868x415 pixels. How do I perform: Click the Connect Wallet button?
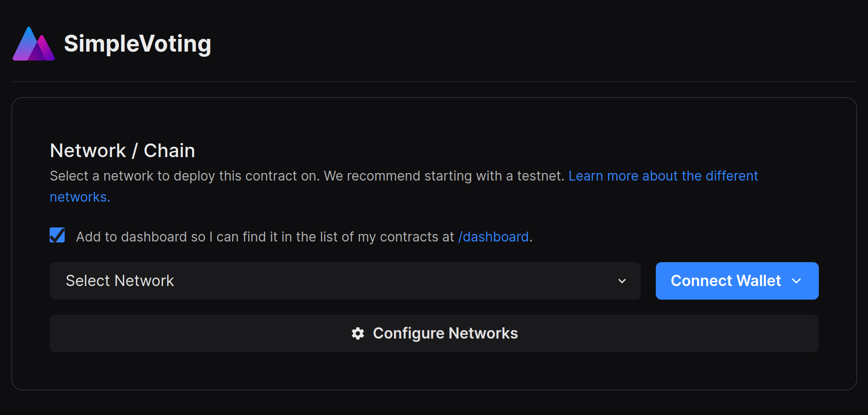[x=737, y=281]
